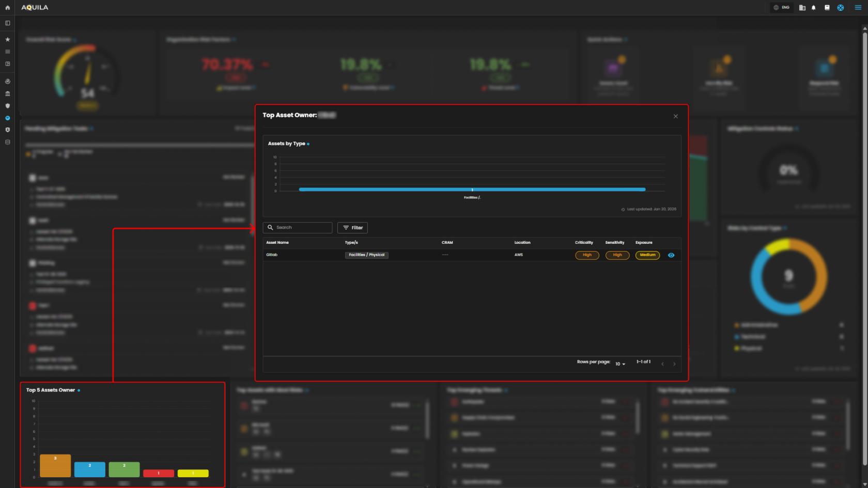Click the organization building icon in header
The height and width of the screenshot is (488, 868).
point(802,8)
